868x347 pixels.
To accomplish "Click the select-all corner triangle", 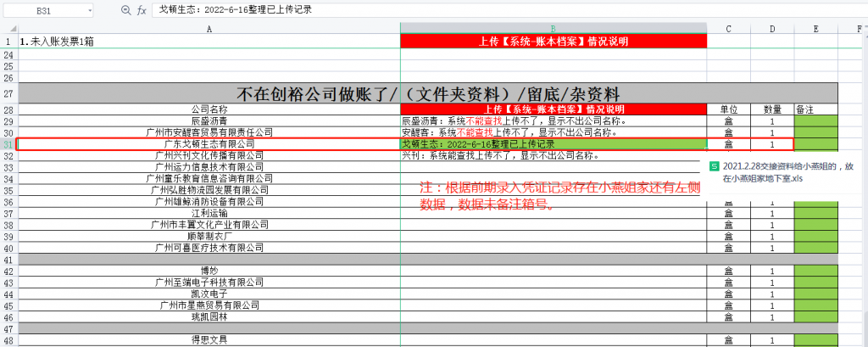I will click(x=8, y=28).
